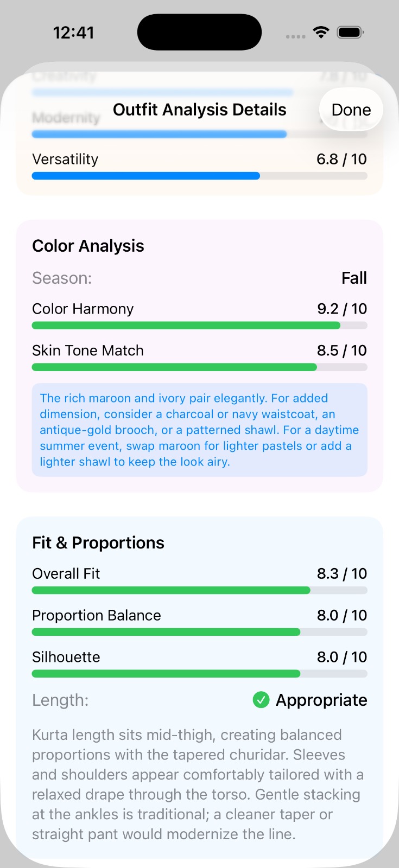Tap the blue styling suggestion text box
The image size is (399, 868).
[x=199, y=430]
